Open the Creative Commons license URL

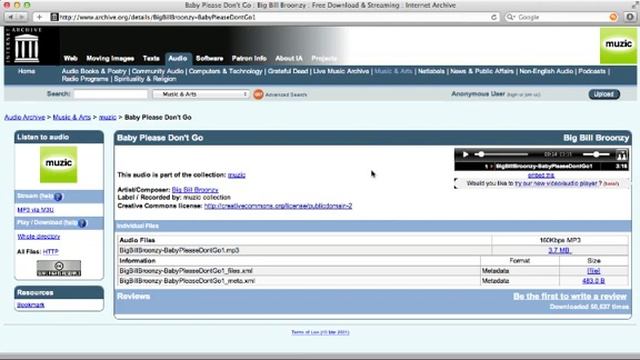(x=278, y=206)
